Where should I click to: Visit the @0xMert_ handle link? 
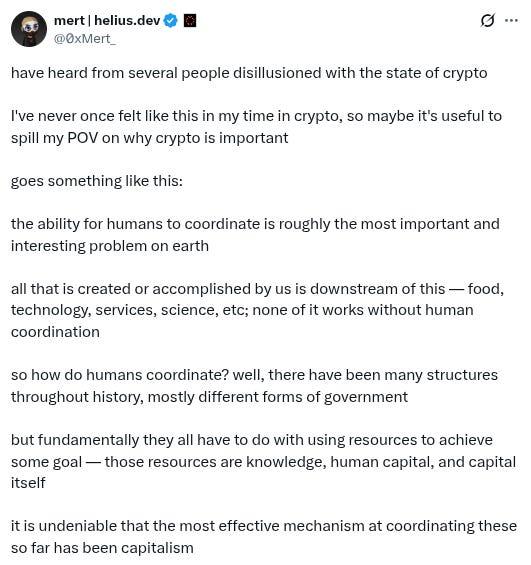coord(85,39)
